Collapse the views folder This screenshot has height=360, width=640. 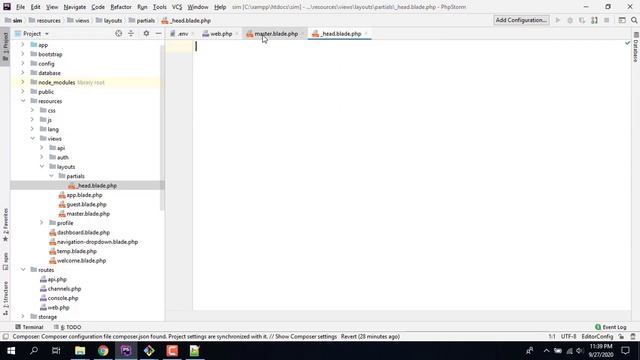(32, 138)
